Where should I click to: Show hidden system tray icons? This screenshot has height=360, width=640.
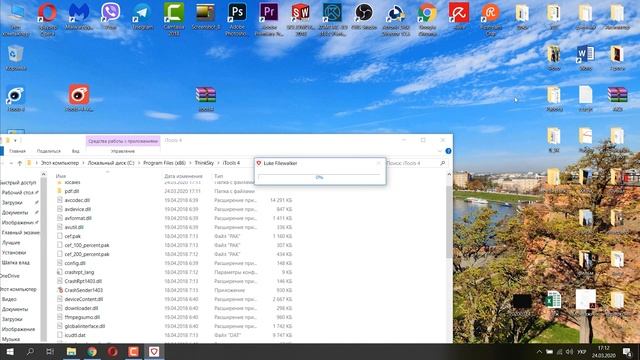tap(539, 351)
